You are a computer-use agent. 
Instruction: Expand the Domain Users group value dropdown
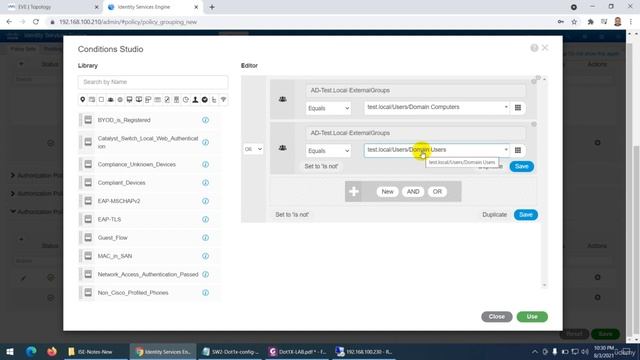coord(506,150)
